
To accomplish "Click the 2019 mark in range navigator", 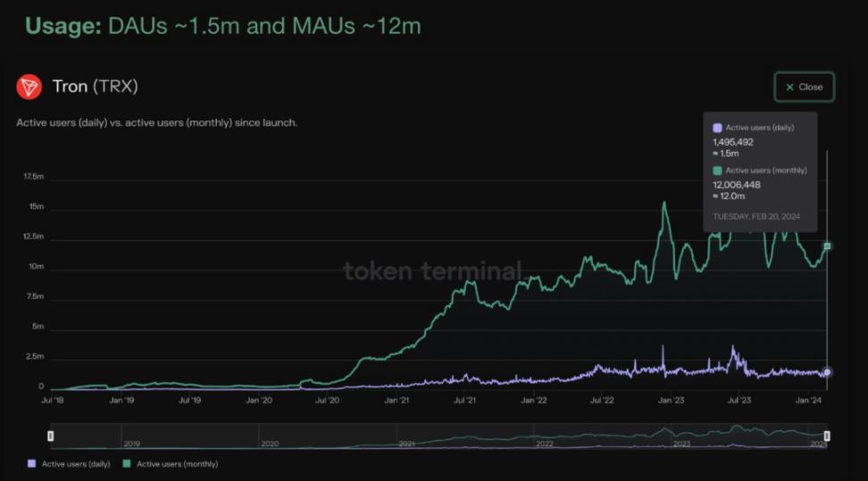I will (132, 444).
